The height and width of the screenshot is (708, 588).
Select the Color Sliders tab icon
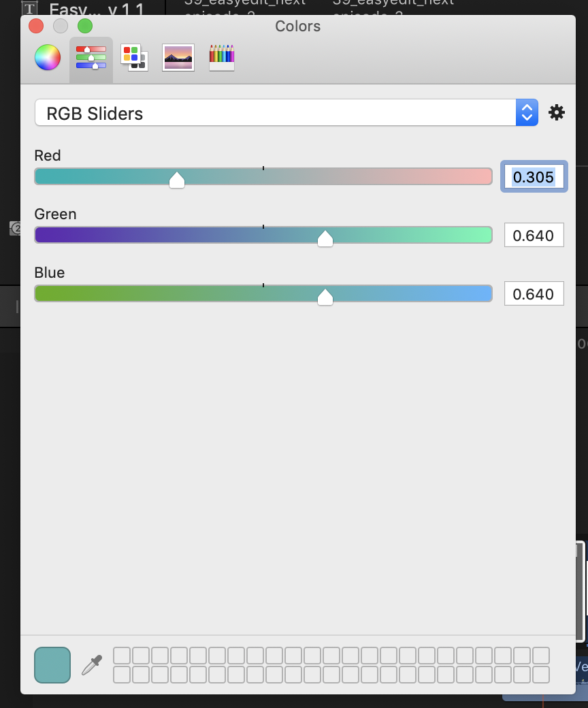click(91, 58)
